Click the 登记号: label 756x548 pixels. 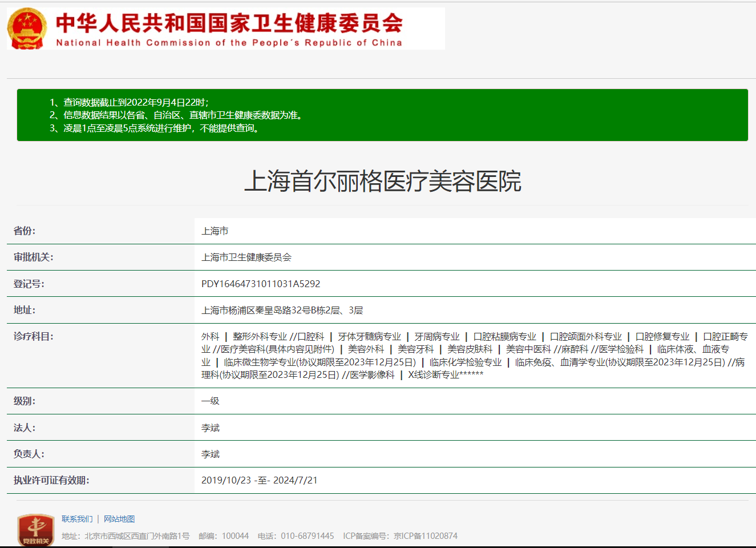click(29, 284)
